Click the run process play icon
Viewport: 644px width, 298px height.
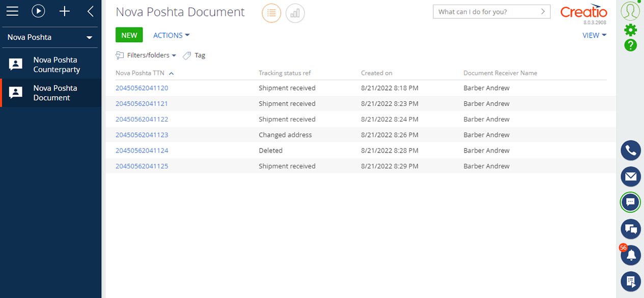(38, 11)
